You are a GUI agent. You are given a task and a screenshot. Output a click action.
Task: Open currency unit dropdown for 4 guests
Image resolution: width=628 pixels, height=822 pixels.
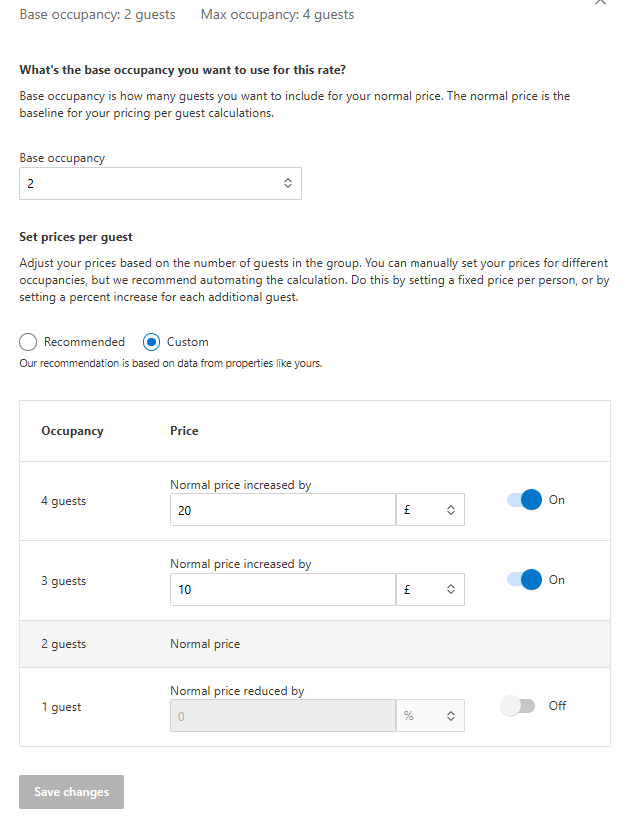[430, 510]
